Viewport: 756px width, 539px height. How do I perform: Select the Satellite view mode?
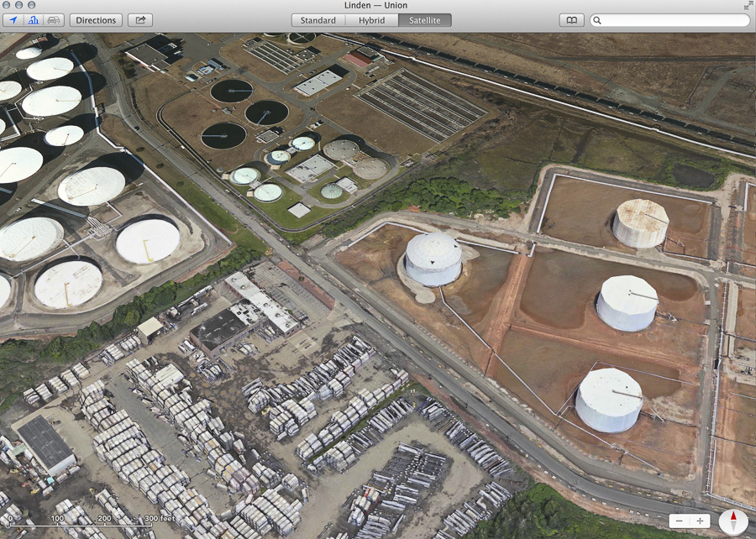423,19
